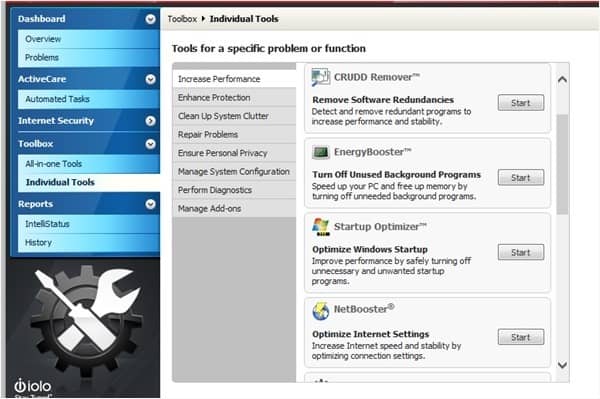Click the iolo logo
This screenshot has height=399, width=600.
tap(33, 386)
